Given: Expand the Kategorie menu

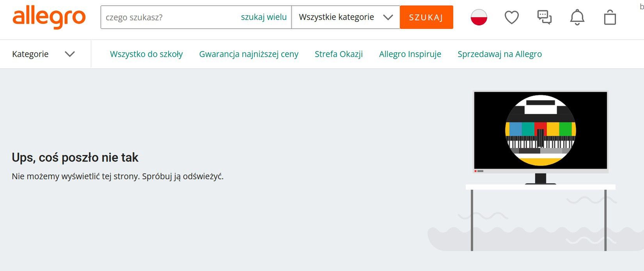Looking at the screenshot, I should [x=43, y=54].
